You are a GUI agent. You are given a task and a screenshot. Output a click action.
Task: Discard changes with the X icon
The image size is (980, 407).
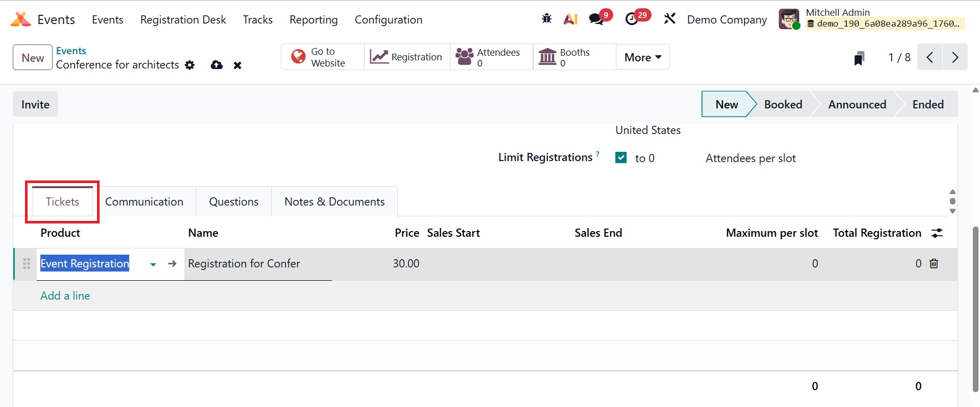pos(237,65)
